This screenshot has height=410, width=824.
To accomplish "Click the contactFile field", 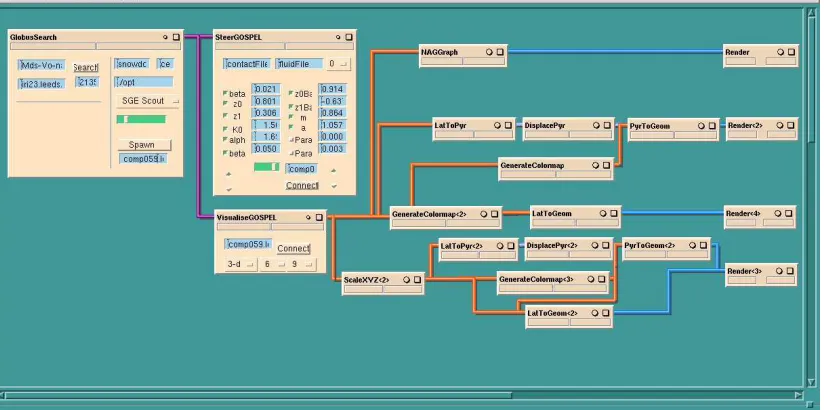I will (246, 64).
